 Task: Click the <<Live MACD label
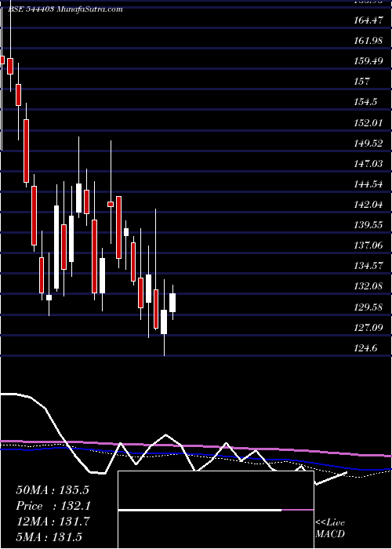(x=330, y=529)
